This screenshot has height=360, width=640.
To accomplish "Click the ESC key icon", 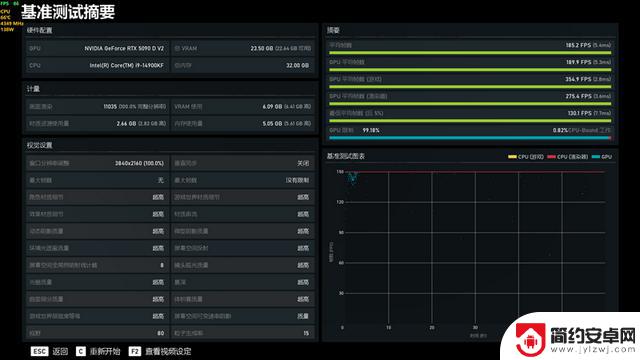I will 39,351.
